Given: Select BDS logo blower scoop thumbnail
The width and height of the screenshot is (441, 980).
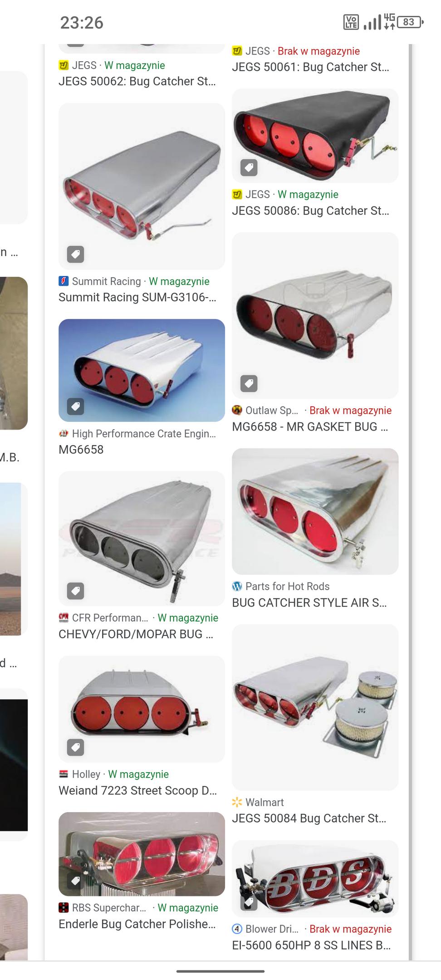Looking at the screenshot, I should click(315, 878).
